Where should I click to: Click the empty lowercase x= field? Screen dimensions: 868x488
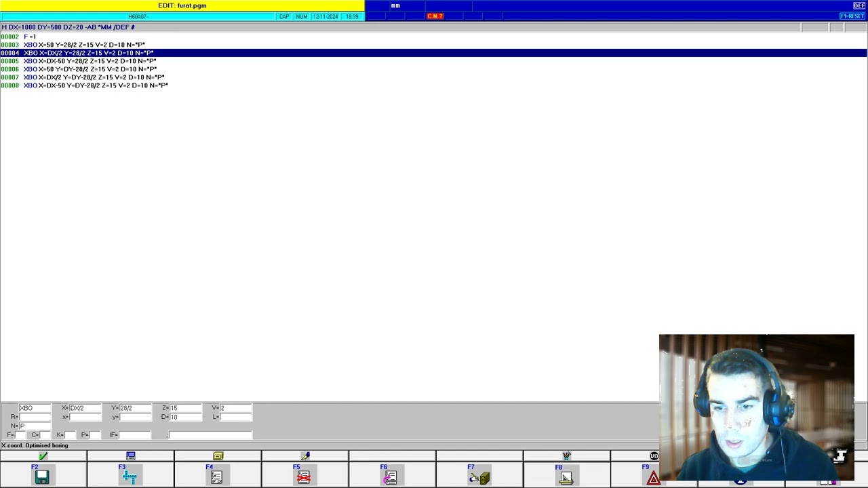click(85, 417)
